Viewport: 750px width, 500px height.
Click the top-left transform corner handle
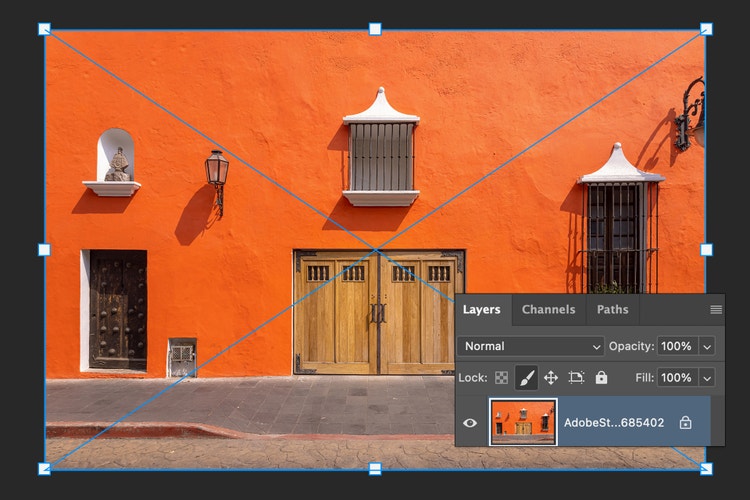coord(44,29)
